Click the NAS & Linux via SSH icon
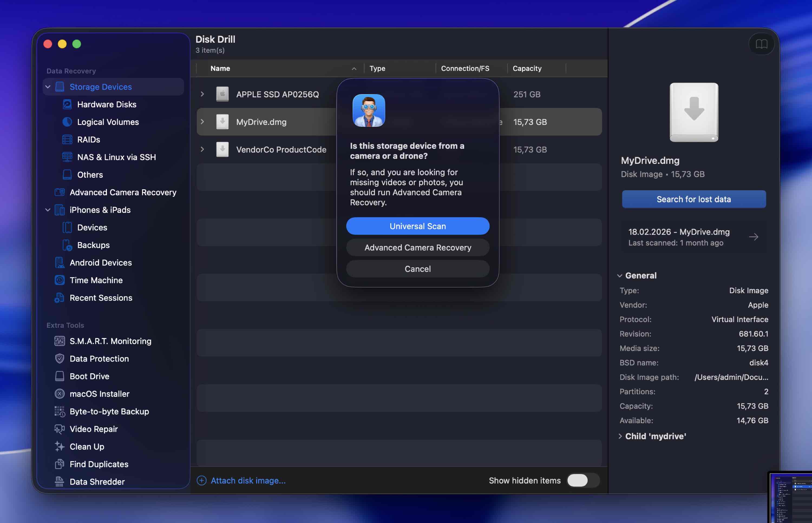Viewport: 812px width, 523px height. [67, 157]
